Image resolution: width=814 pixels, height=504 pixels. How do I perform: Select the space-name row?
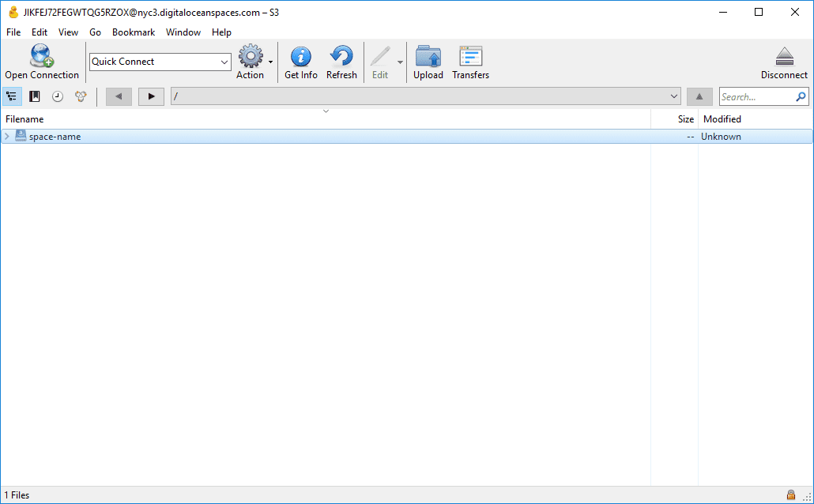pyautogui.click(x=407, y=137)
